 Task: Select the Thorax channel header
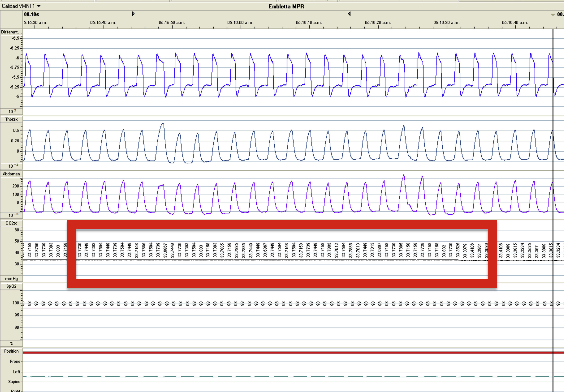tap(11, 119)
